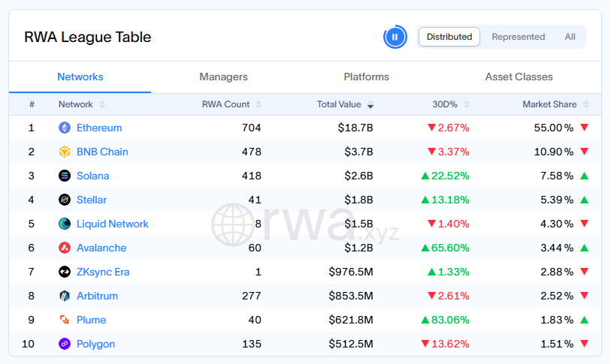Click the # rank column header
Viewport: 611px width, 364px height.
32,104
